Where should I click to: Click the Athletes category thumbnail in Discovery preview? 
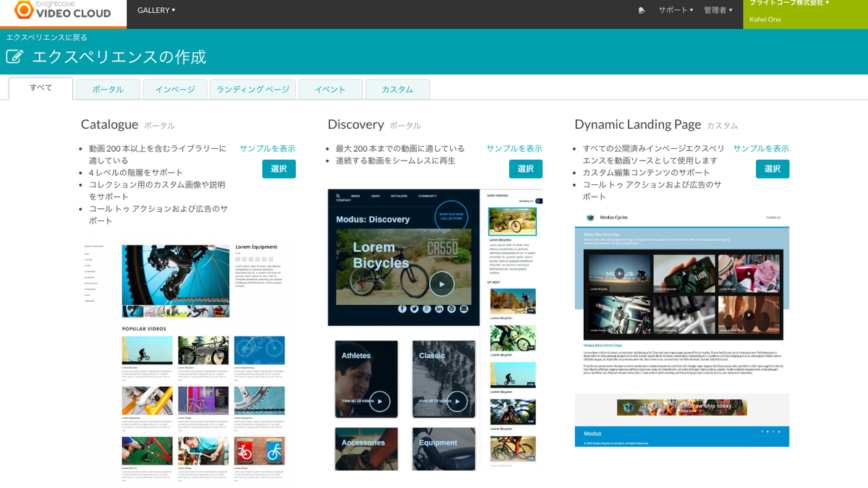coord(366,379)
